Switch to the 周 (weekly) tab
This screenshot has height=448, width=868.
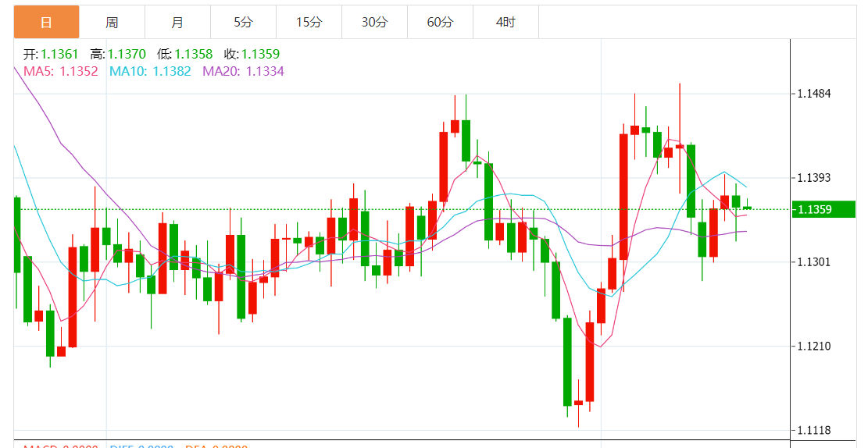112,23
